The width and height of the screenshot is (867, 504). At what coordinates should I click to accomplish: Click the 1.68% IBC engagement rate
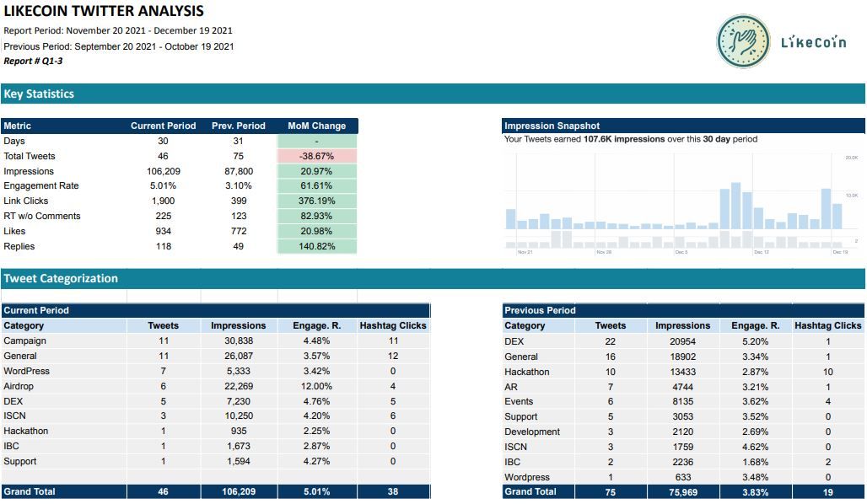coord(756,462)
